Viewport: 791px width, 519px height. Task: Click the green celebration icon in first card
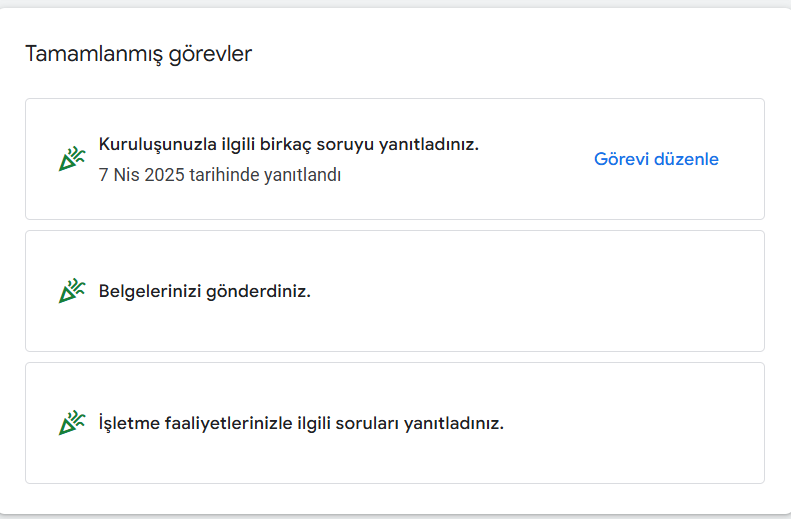coord(72,159)
